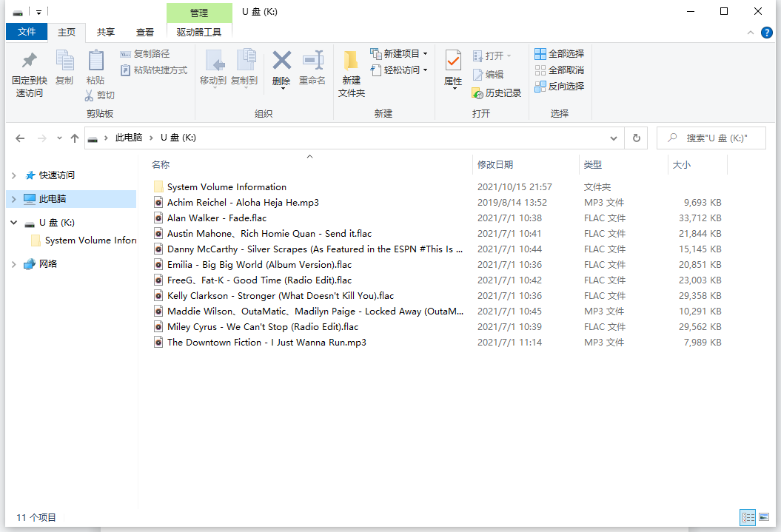Viewport: 781px width, 532px height.
Task: Open the Drive Tools (驱动器工具) tab
Action: 199,33
